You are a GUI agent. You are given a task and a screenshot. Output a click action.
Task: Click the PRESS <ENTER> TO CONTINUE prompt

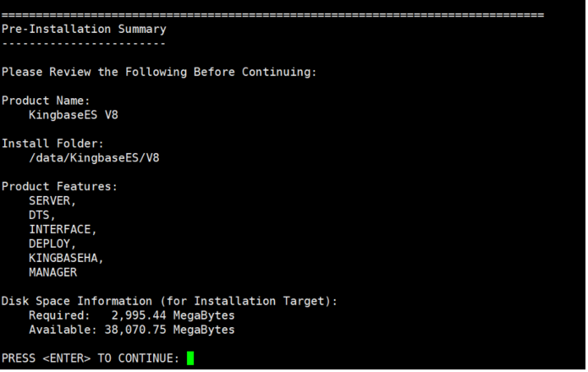[91, 358]
